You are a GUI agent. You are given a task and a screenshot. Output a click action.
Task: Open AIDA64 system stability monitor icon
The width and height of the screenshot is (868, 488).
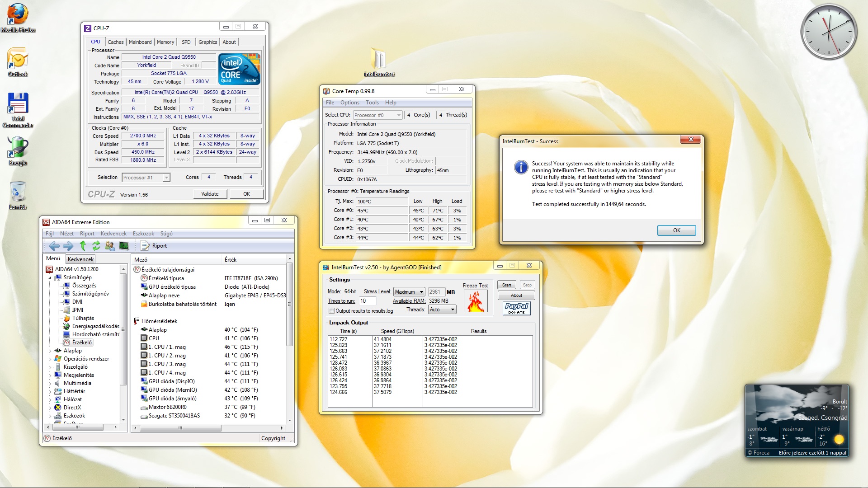coord(123,246)
